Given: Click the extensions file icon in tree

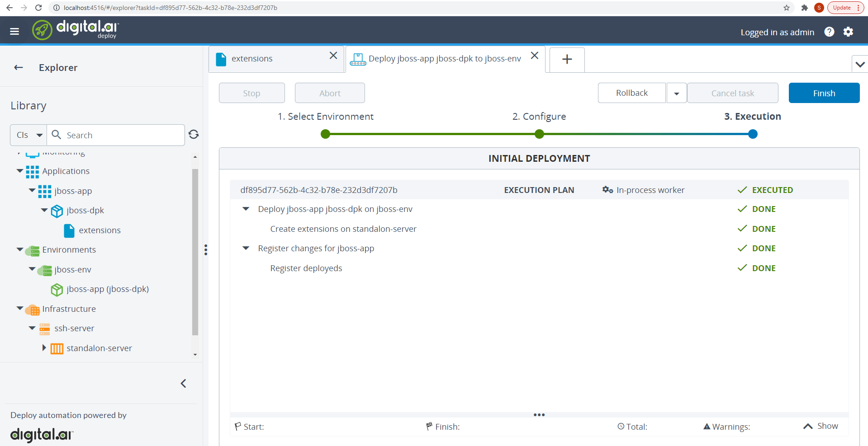Looking at the screenshot, I should tap(69, 230).
